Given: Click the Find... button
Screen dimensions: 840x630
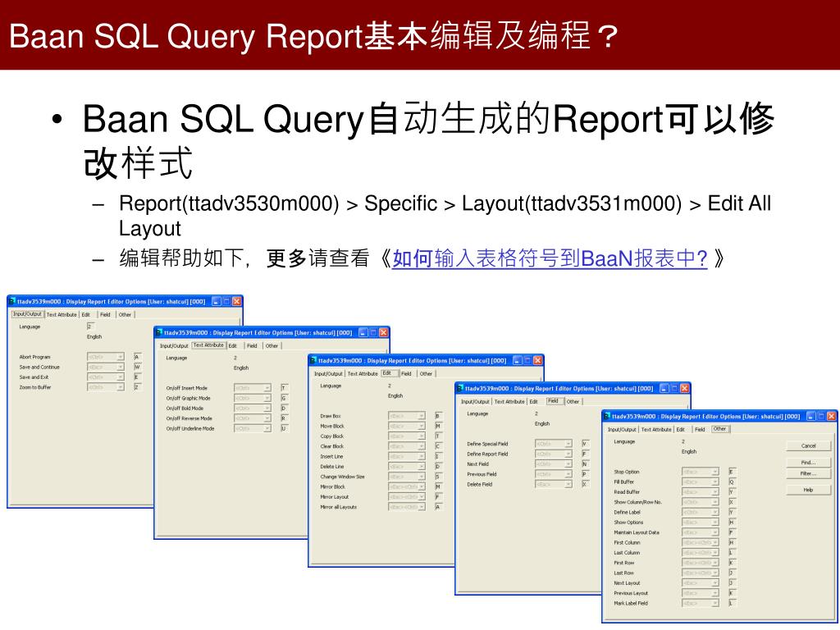Looking at the screenshot, I should click(x=808, y=463).
